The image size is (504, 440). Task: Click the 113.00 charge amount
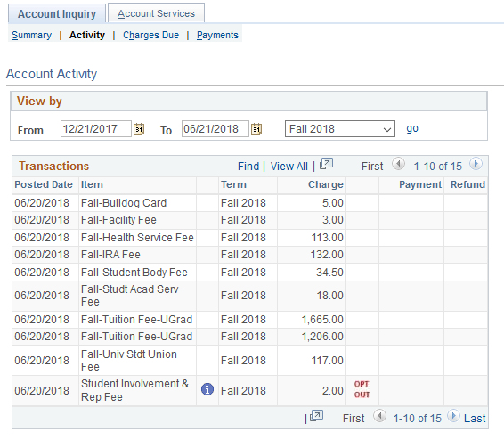coord(327,238)
